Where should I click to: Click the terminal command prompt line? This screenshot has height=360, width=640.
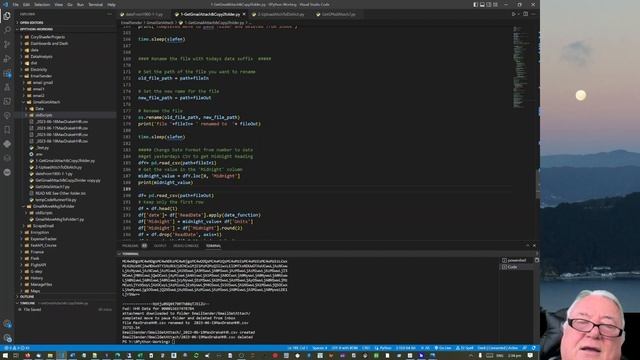click(x=149, y=342)
